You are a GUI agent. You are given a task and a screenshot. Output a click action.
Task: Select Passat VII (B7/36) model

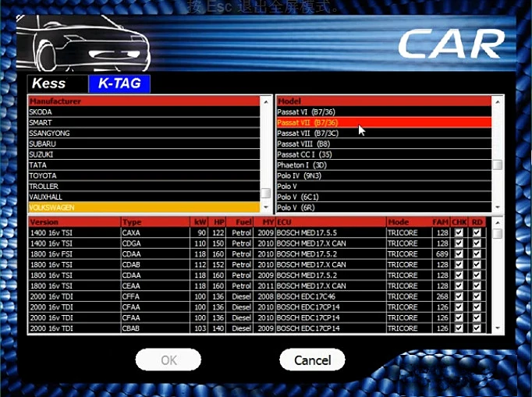pyautogui.click(x=384, y=122)
